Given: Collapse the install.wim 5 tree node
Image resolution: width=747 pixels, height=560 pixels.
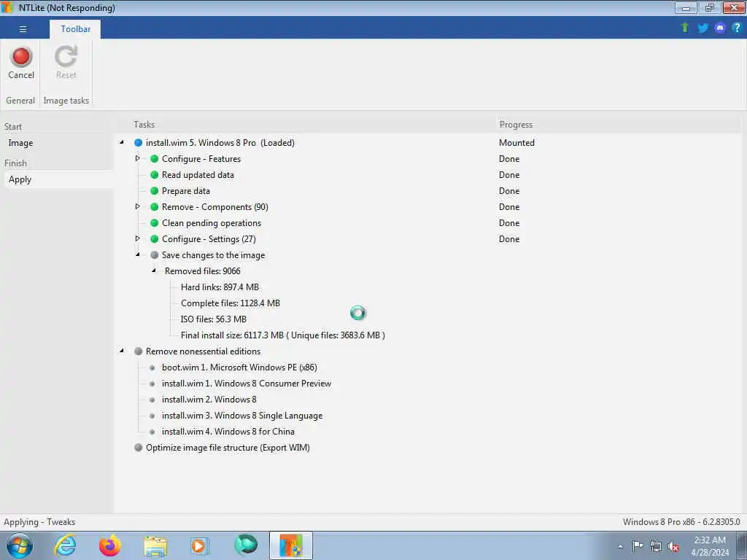Looking at the screenshot, I should (x=122, y=142).
